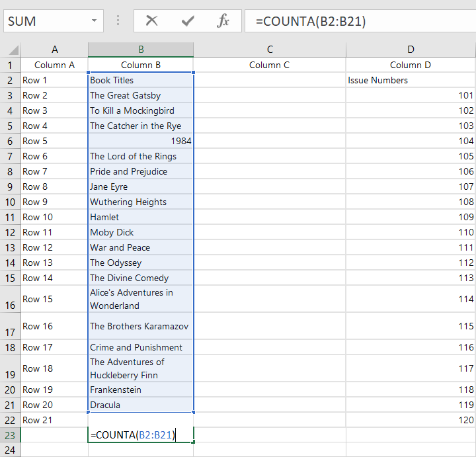The image size is (476, 457).
Task: Select row 16 header
Action: point(11,299)
